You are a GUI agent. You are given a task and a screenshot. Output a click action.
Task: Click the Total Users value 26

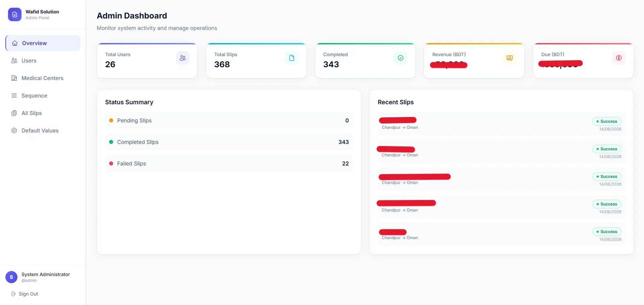coord(110,64)
